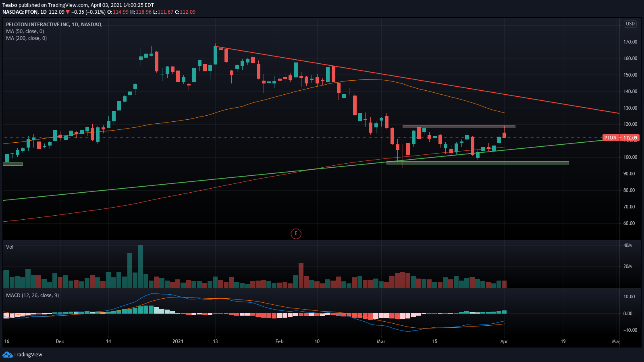
Task: Click the 'Feb' date axis label
Action: 279,341
